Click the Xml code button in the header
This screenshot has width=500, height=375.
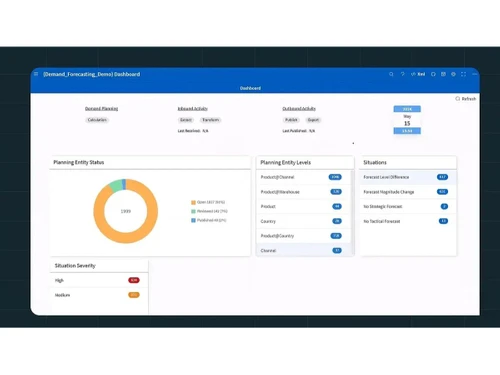418,74
